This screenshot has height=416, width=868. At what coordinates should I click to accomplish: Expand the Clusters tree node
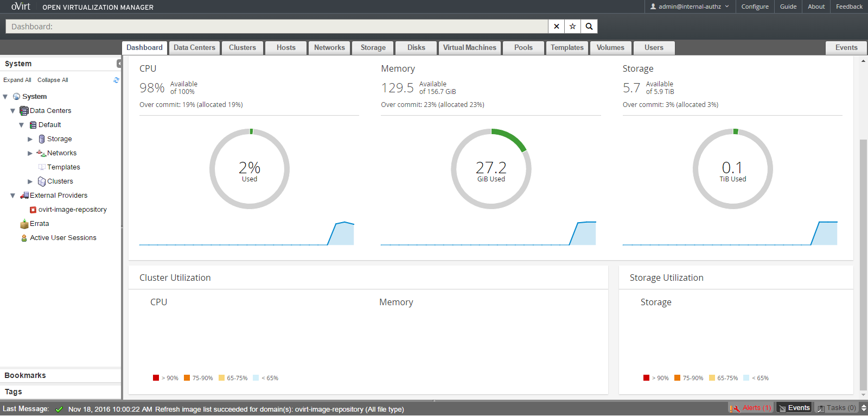[x=30, y=181]
